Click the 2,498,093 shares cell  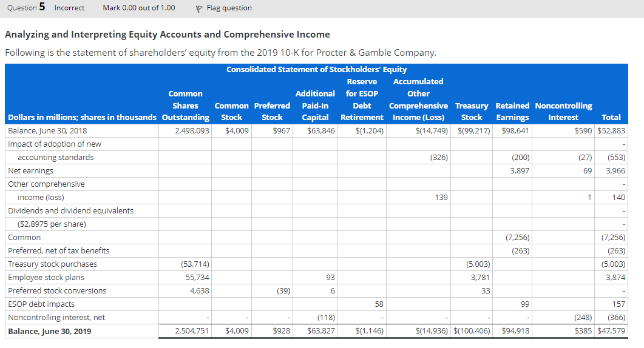click(x=185, y=131)
